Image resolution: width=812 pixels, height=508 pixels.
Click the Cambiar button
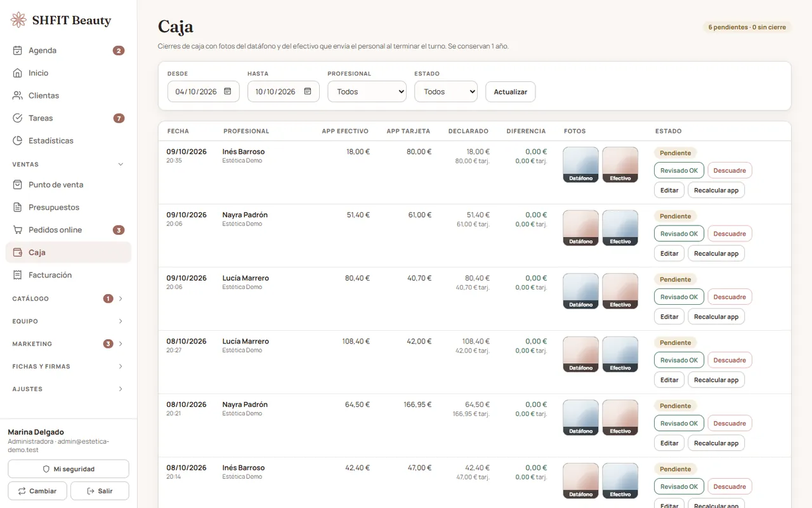pos(37,491)
